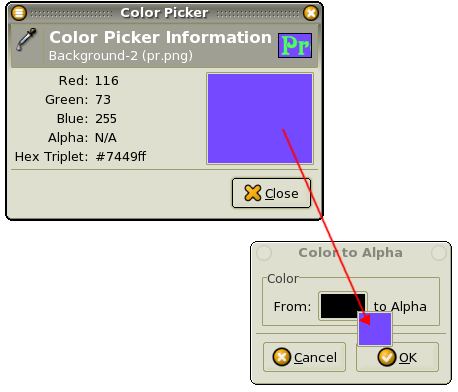Close Color Picker via title bar X
This screenshot has width=458, height=392.
[311, 13]
